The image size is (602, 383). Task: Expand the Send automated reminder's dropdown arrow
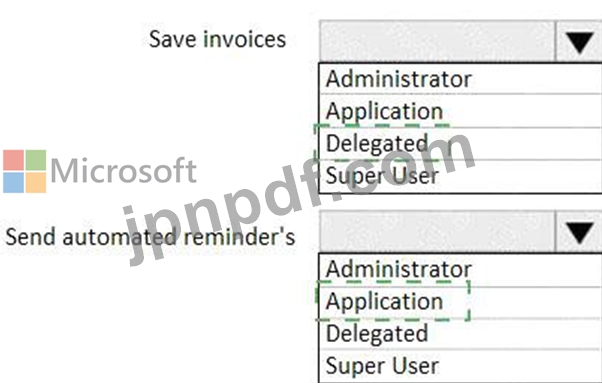tap(579, 231)
